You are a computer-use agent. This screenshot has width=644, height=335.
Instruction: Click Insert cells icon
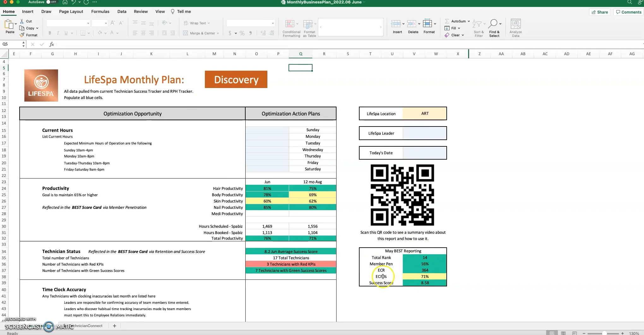coord(396,24)
